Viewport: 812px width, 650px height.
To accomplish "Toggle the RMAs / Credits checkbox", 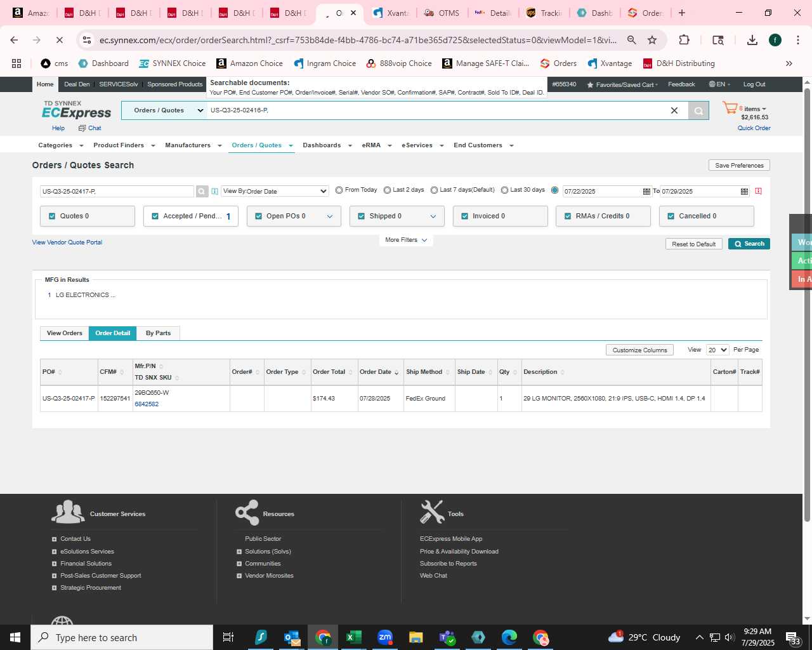I will (x=568, y=216).
